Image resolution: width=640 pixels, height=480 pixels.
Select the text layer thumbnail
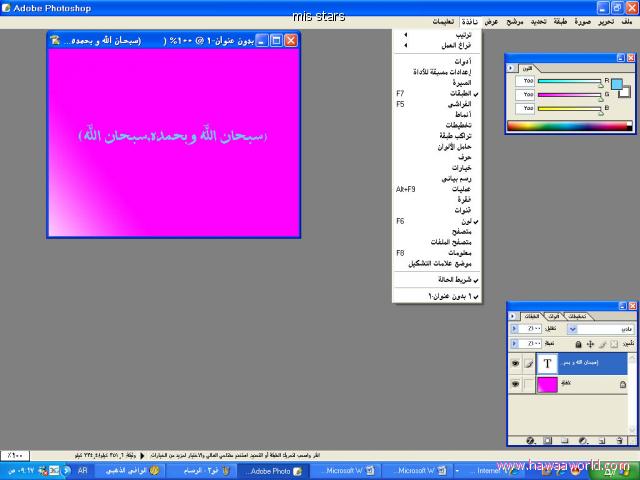coord(548,364)
